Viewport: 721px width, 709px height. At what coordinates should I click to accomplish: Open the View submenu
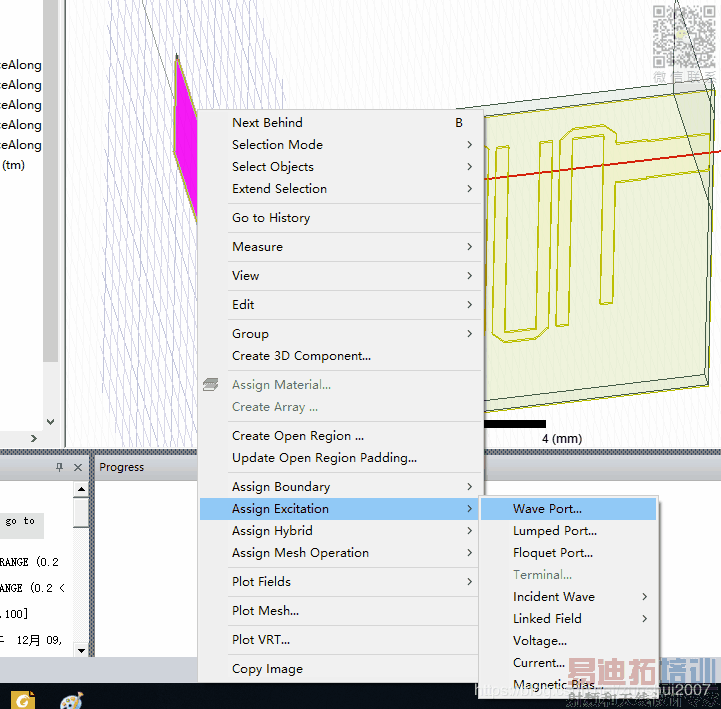(x=340, y=276)
